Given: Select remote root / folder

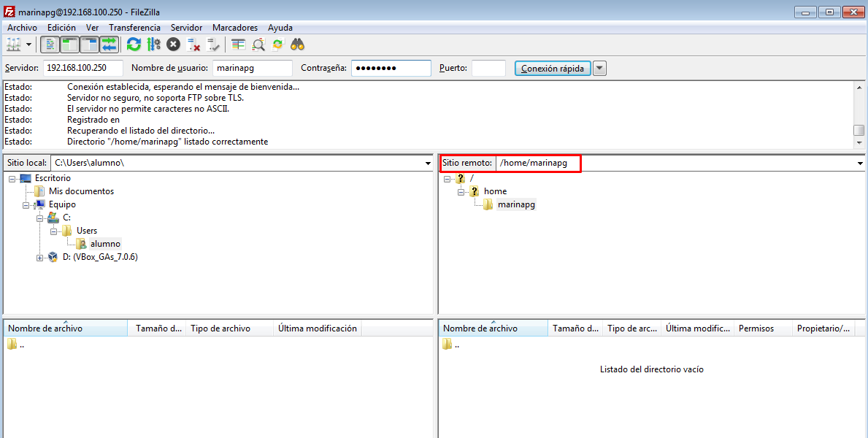Looking at the screenshot, I should click(x=472, y=177).
